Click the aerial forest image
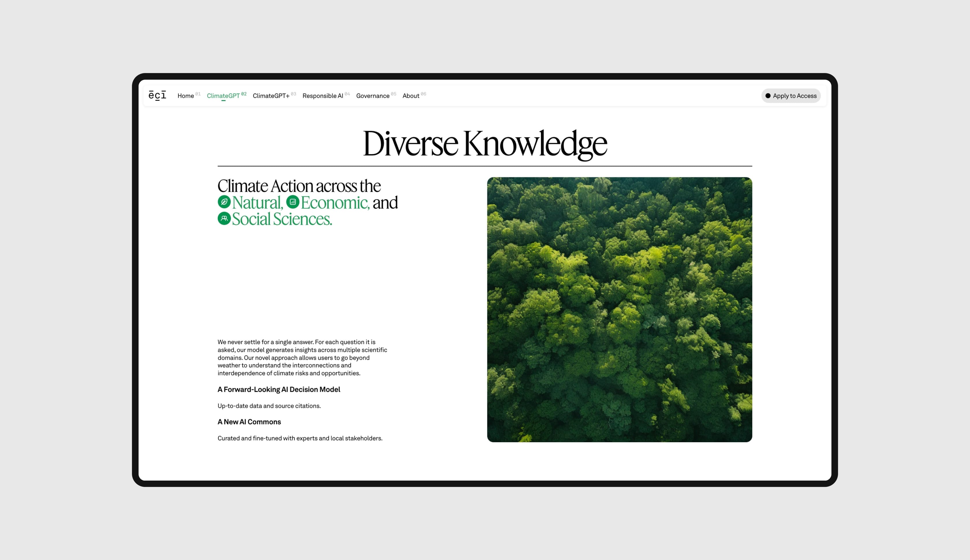This screenshot has width=970, height=560. (619, 310)
